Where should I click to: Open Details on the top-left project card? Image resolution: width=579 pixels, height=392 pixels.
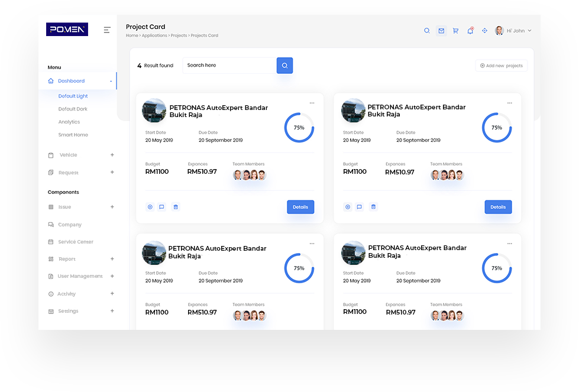pos(300,207)
